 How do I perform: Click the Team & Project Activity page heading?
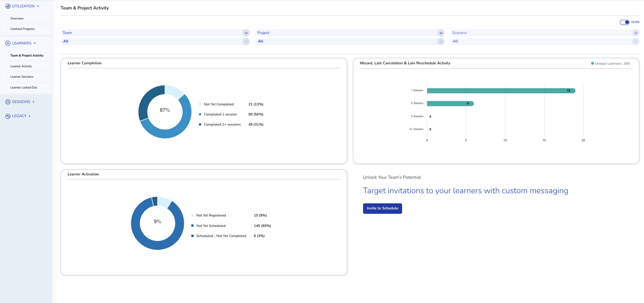85,8
